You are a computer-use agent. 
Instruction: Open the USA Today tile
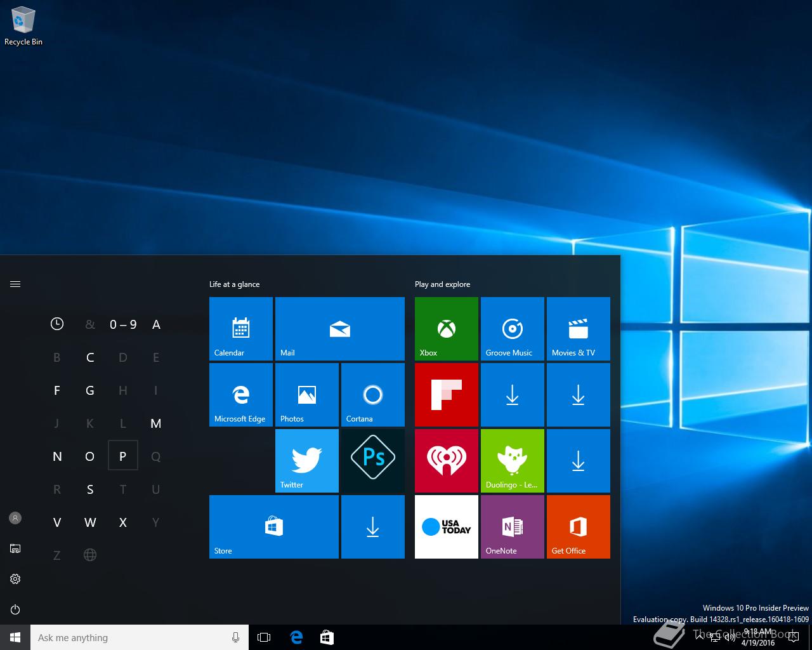click(x=447, y=527)
